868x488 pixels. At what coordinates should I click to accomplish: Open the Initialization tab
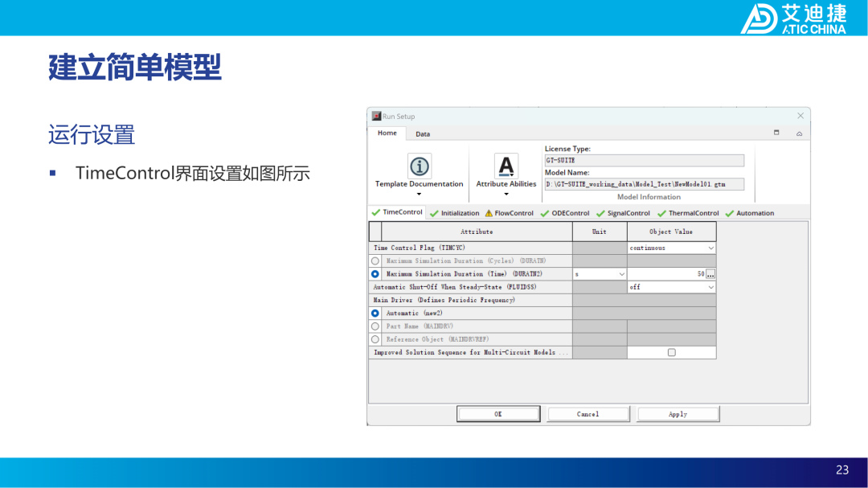coord(454,213)
